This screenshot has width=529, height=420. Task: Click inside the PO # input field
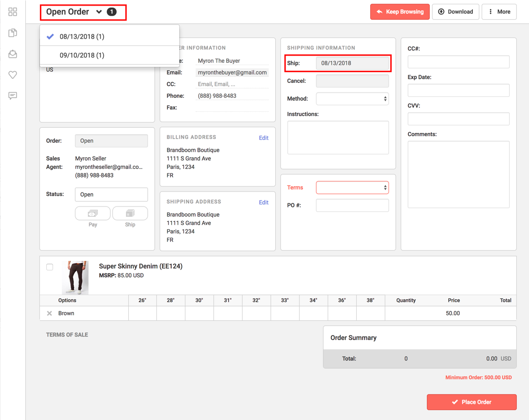pyautogui.click(x=352, y=205)
